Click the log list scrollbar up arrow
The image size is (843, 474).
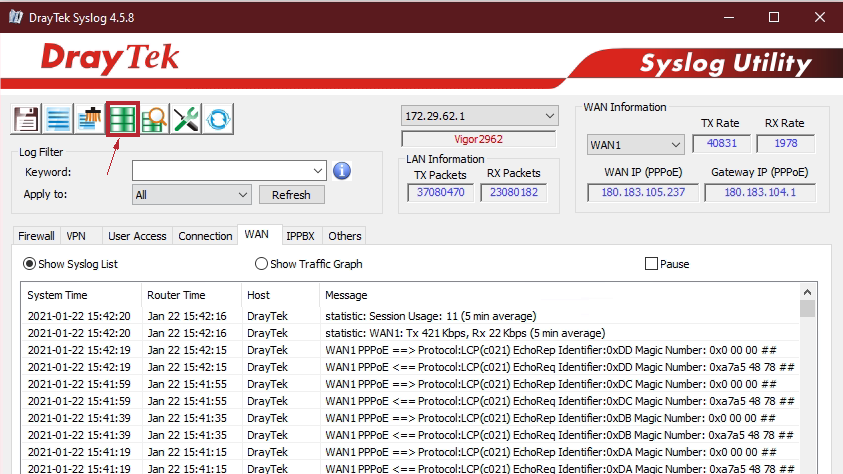pyautogui.click(x=807, y=292)
